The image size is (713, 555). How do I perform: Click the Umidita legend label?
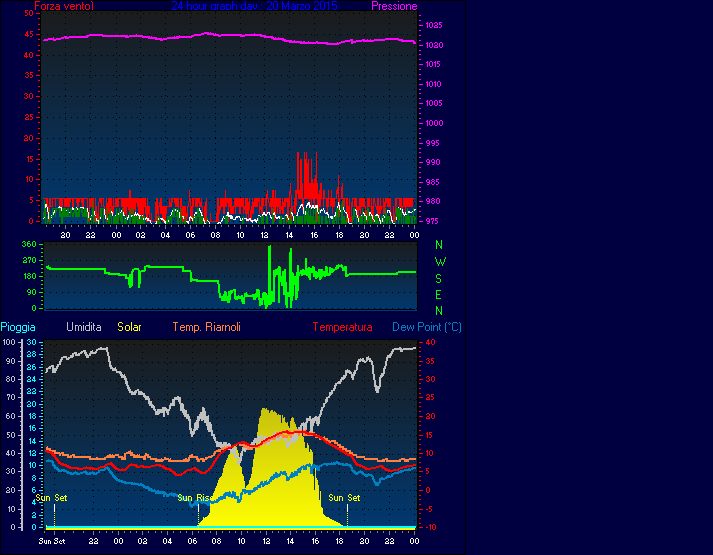[85, 327]
